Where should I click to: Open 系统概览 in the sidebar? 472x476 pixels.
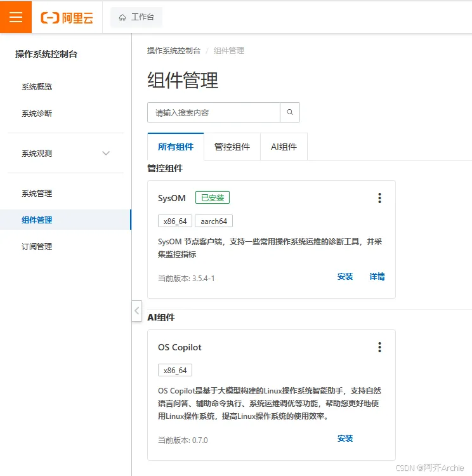click(x=37, y=87)
